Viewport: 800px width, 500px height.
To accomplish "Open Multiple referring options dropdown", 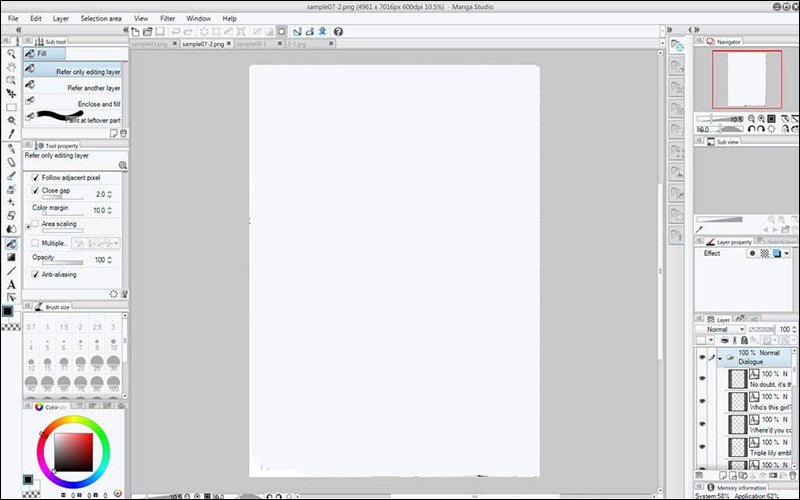I will pyautogui.click(x=116, y=243).
